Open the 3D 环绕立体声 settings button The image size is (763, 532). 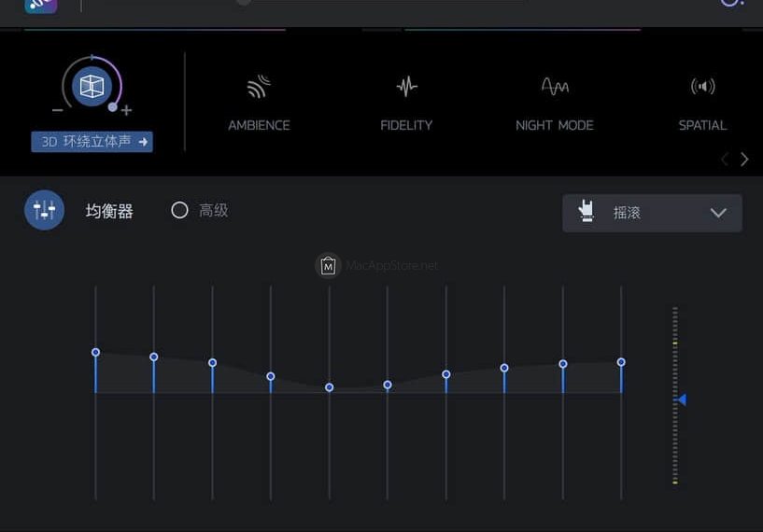92,142
